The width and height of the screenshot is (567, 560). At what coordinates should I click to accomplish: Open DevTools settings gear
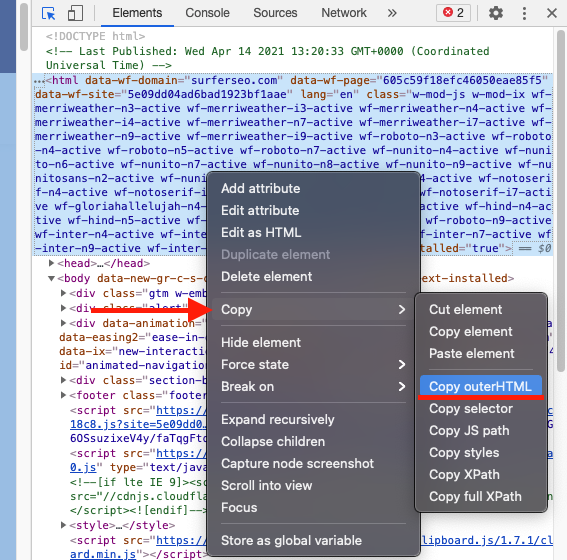pyautogui.click(x=496, y=13)
